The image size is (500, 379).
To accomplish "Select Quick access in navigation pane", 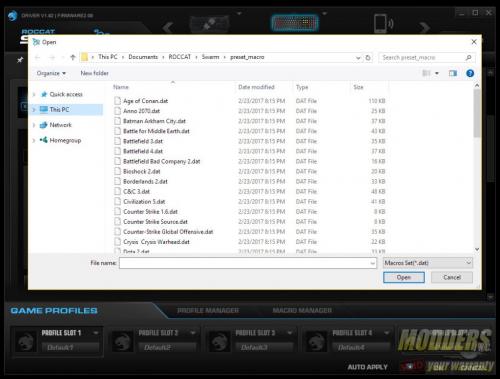I will 66,94.
